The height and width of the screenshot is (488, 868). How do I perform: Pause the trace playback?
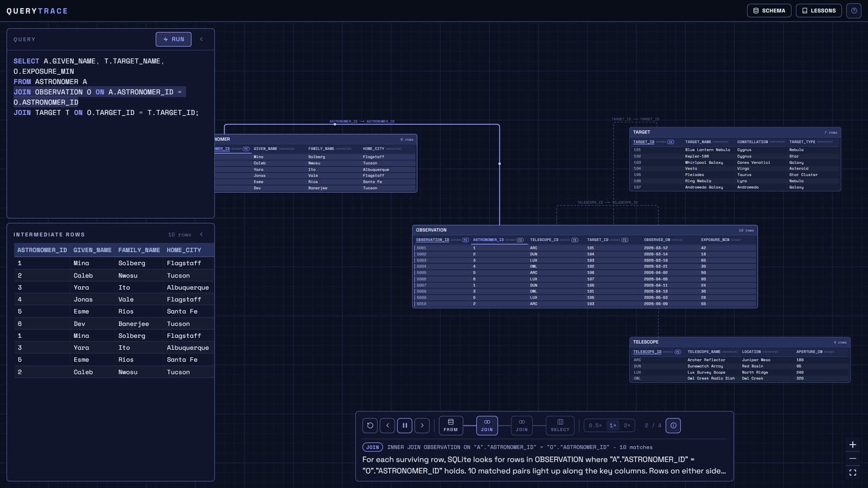coord(405,426)
